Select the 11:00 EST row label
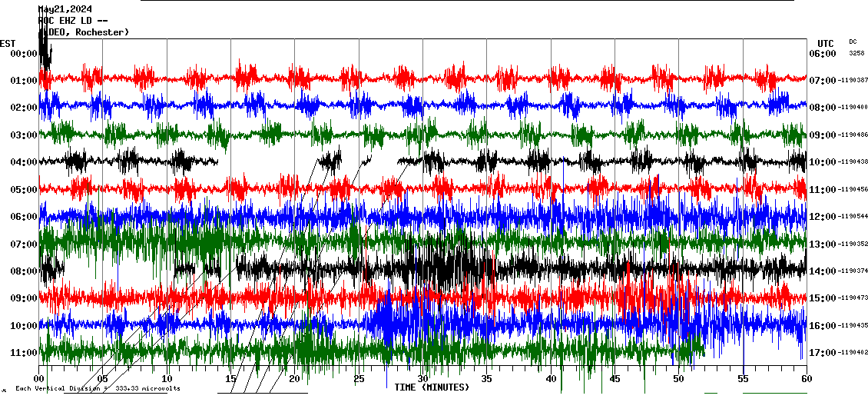Viewport: 868px width, 399px height. (x=24, y=353)
